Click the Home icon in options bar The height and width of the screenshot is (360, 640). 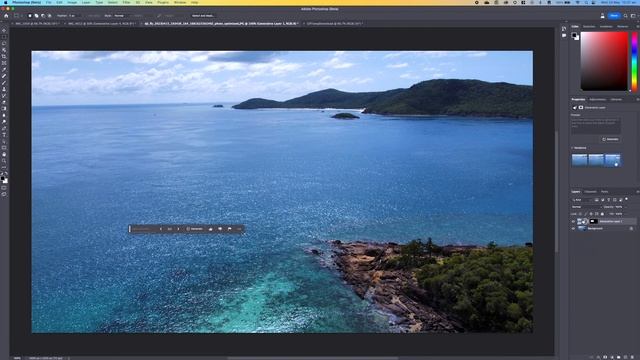click(x=6, y=16)
